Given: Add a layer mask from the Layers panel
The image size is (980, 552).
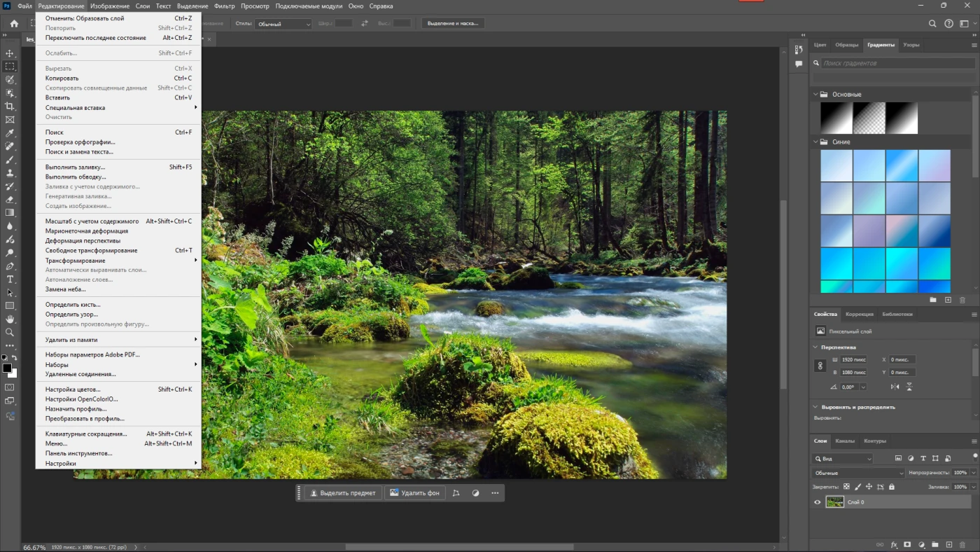Looking at the screenshot, I should point(907,544).
